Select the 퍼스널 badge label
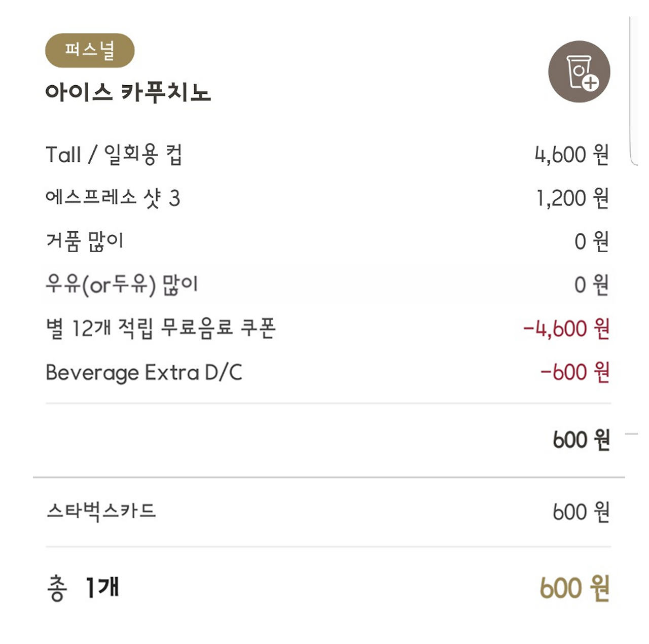This screenshot has height=644, width=649. pos(90,50)
